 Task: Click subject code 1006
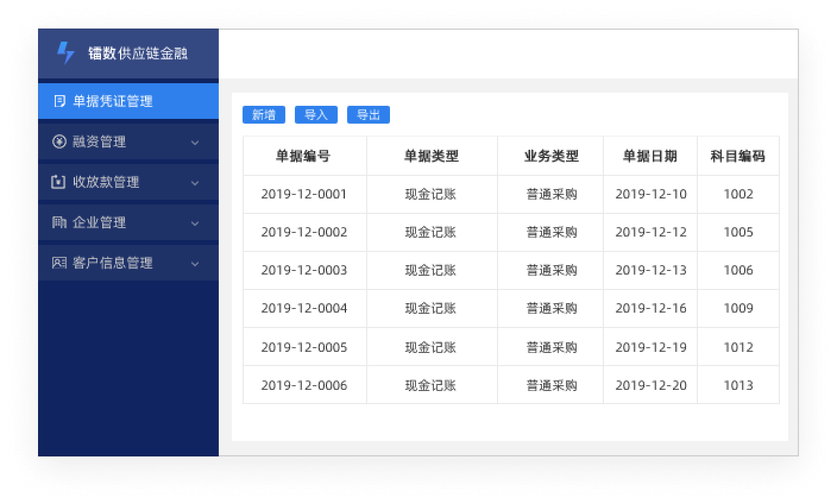pyautogui.click(x=738, y=270)
